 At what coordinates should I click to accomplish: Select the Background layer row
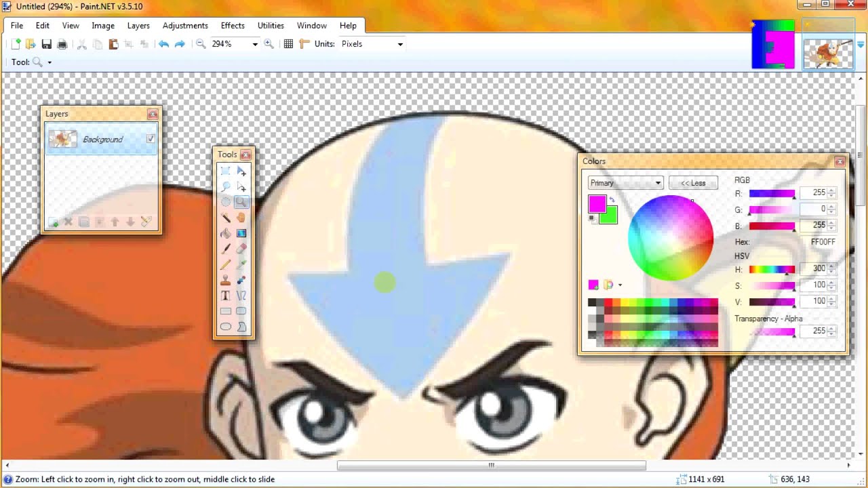click(102, 139)
